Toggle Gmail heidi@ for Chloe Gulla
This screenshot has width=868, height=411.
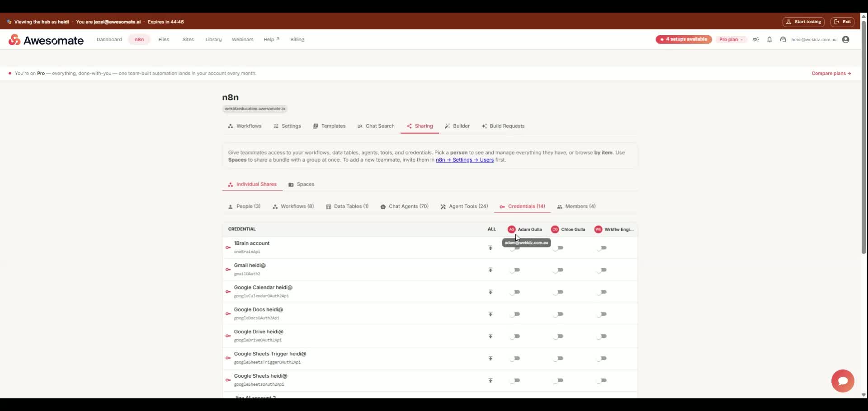[559, 270]
